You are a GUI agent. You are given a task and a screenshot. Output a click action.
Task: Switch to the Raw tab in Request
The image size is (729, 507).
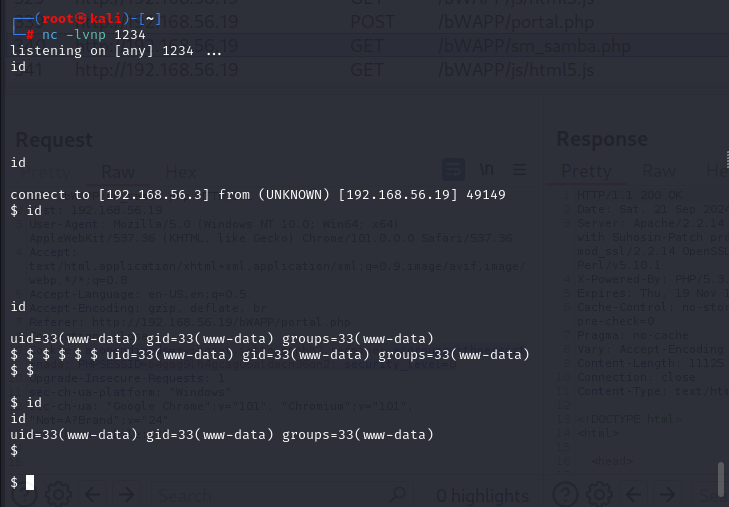point(117,171)
